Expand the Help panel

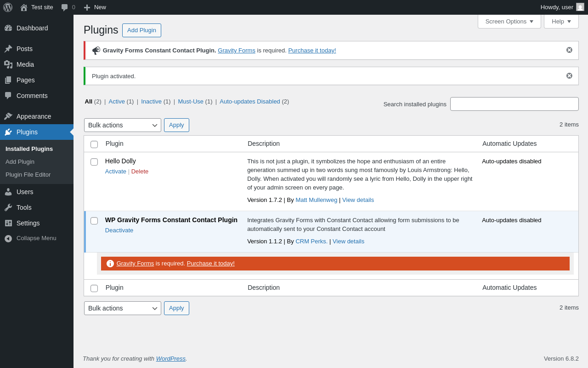coord(561,21)
